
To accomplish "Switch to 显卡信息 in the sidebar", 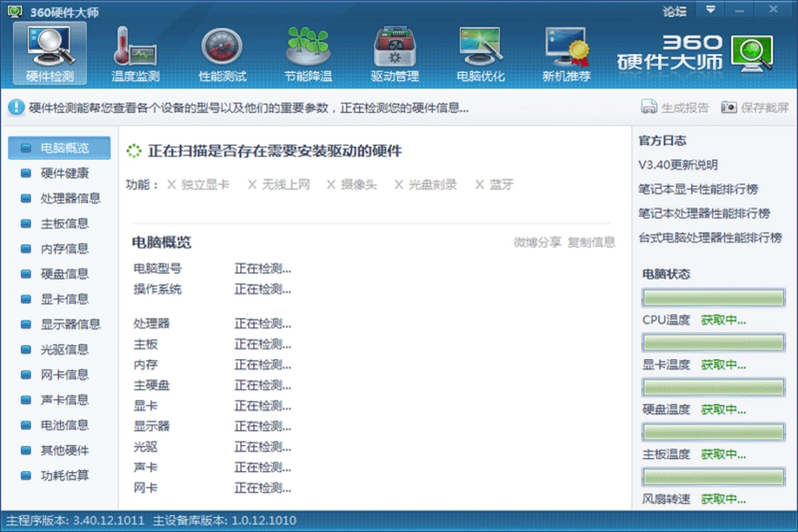I will 63,299.
